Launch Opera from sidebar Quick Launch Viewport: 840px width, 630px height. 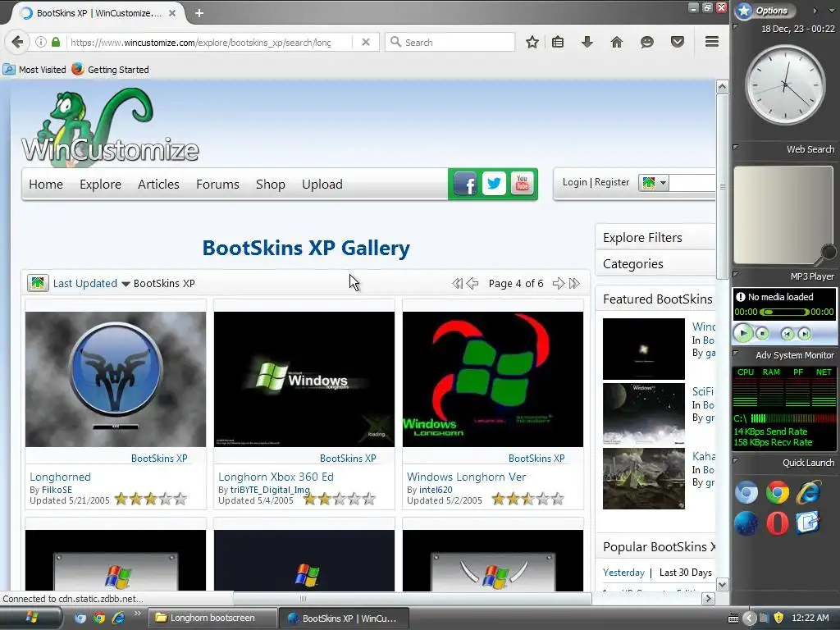(x=778, y=523)
